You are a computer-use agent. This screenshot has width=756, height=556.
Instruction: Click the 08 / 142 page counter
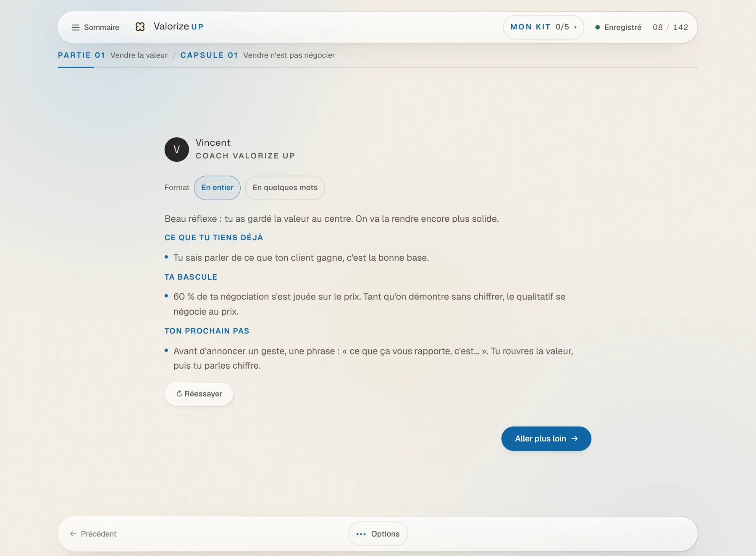coord(670,27)
